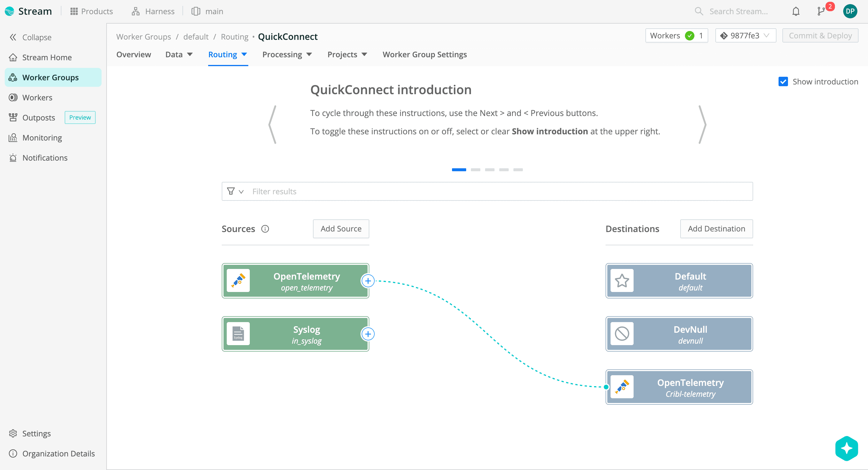868x470 pixels.
Task: Open Worker Group Settings
Action: [x=424, y=54]
